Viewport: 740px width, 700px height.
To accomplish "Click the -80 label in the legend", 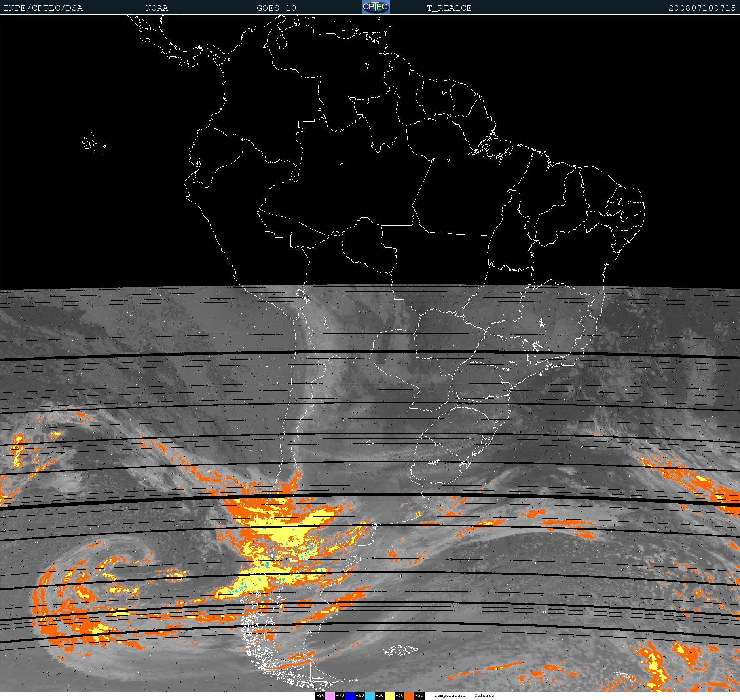I will [320, 696].
